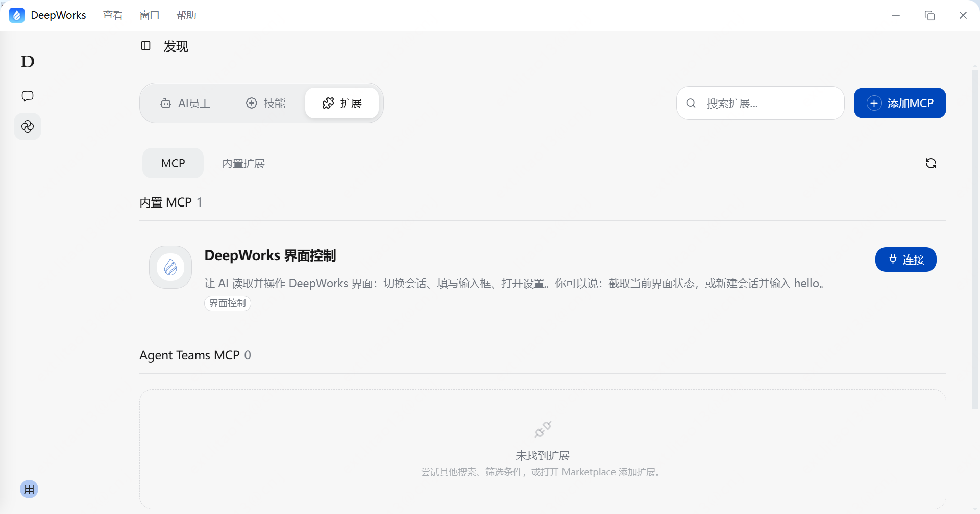Screen dimensions: 980x514
Task: Switch to the AI员工 tab
Action: 185,103
